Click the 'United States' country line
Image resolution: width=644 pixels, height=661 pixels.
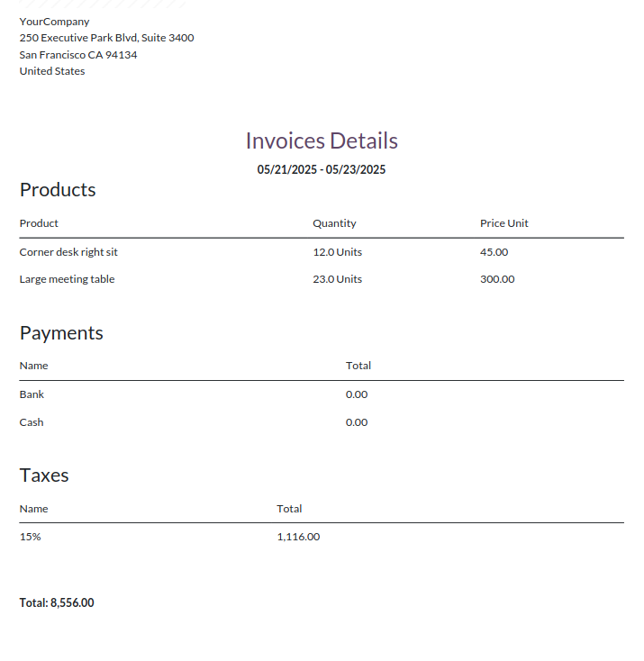(52, 71)
